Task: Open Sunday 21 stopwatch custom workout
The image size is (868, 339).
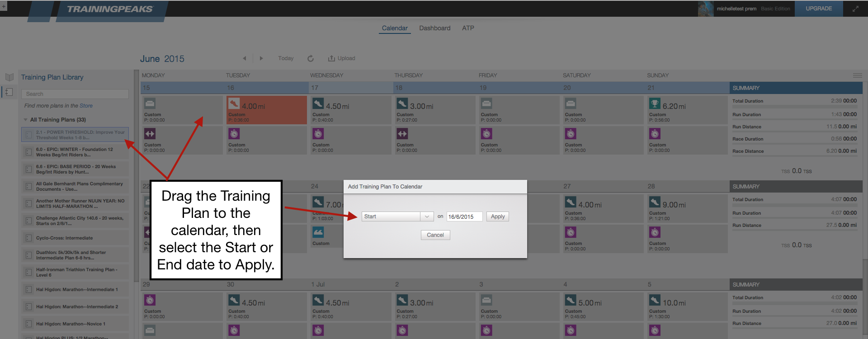Action: (688, 140)
